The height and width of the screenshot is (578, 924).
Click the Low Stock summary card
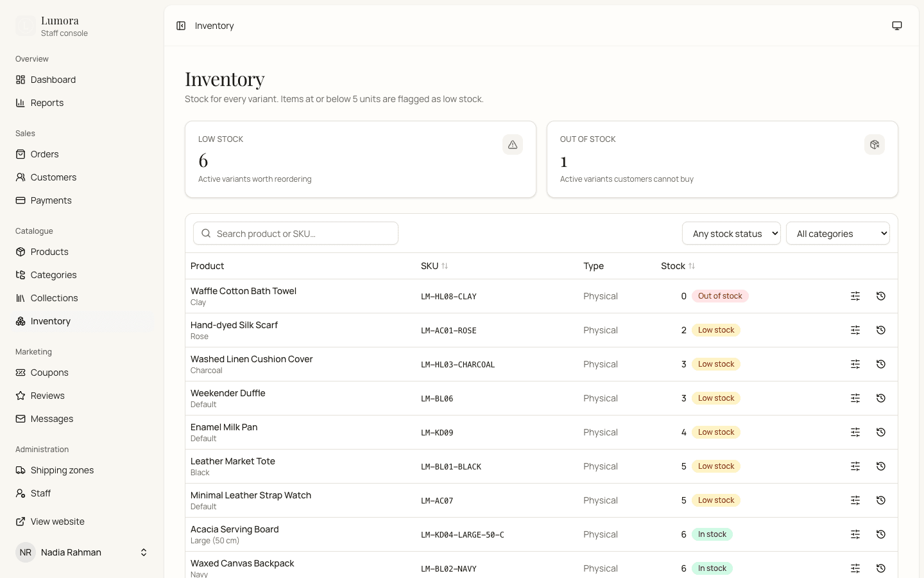361,159
